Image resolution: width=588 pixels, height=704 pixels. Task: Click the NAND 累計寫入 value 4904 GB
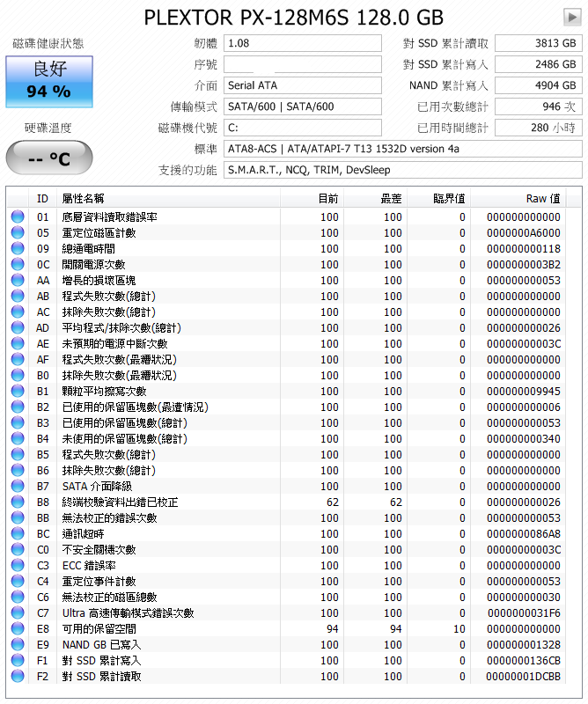[x=539, y=85]
